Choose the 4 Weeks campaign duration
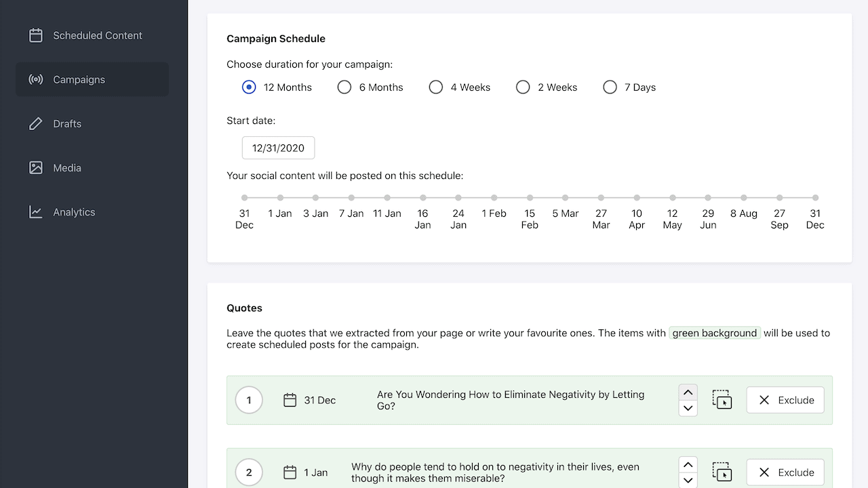868x488 pixels. click(436, 87)
